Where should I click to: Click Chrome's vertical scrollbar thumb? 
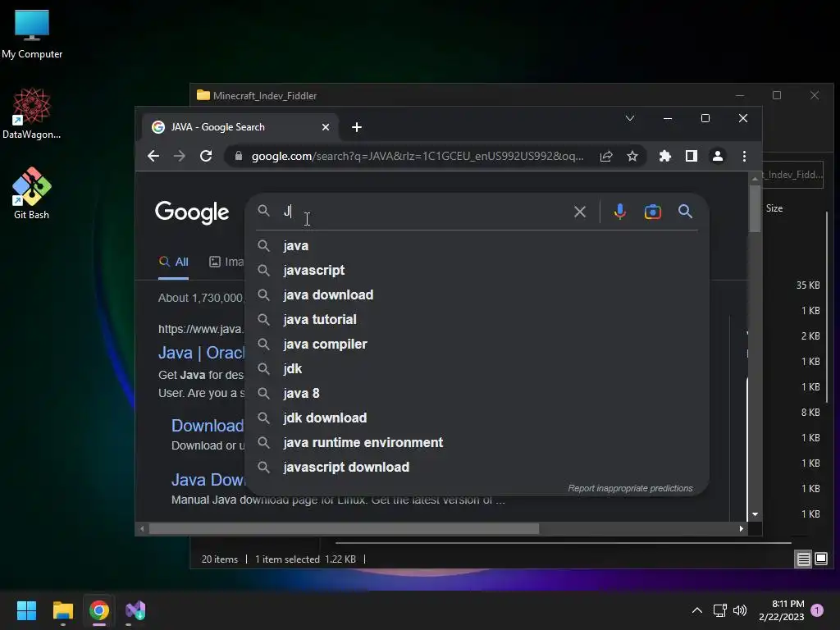click(755, 209)
